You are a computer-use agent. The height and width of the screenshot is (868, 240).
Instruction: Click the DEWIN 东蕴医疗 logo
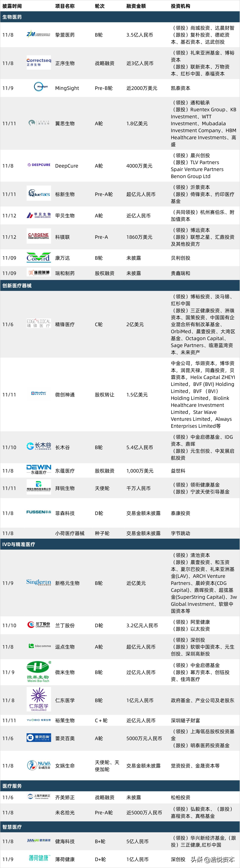(x=39, y=469)
